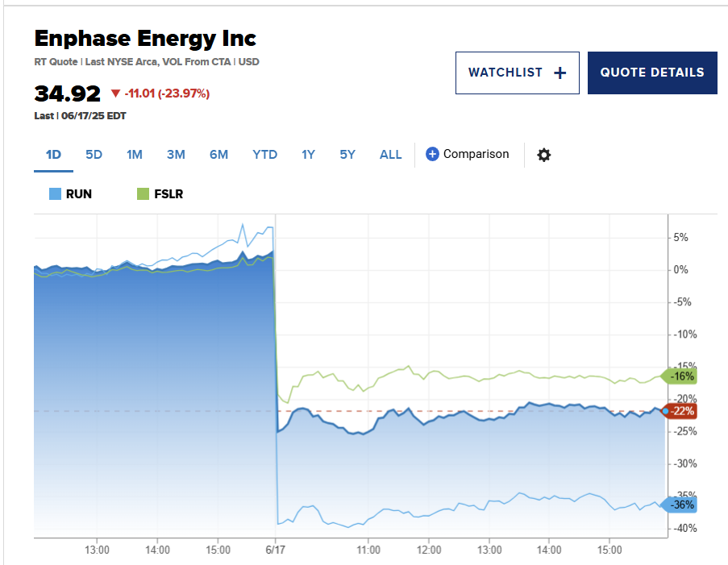Image resolution: width=728 pixels, height=565 pixels.
Task: Toggle the FSLR comparison legend label
Action: coord(168,194)
